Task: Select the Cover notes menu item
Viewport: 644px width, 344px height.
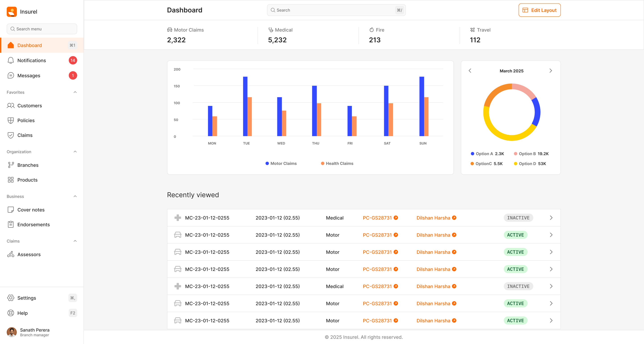Action: click(31, 210)
